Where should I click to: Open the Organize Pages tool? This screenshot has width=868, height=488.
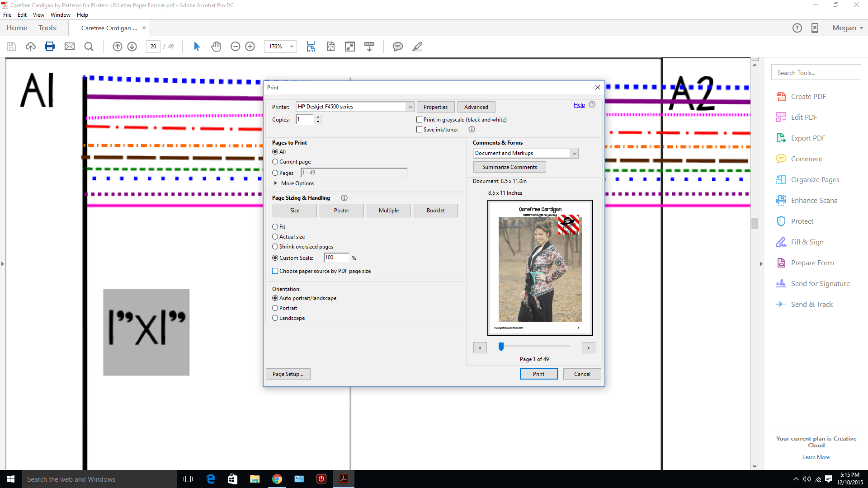point(815,180)
